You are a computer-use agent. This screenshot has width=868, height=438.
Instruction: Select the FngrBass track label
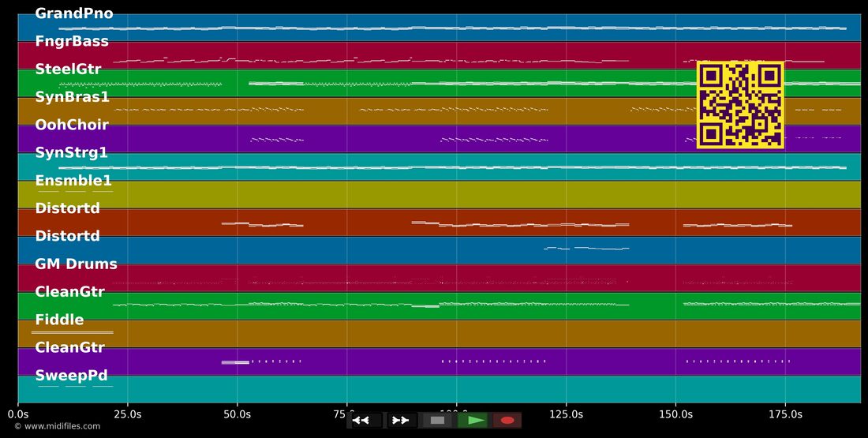click(x=72, y=41)
